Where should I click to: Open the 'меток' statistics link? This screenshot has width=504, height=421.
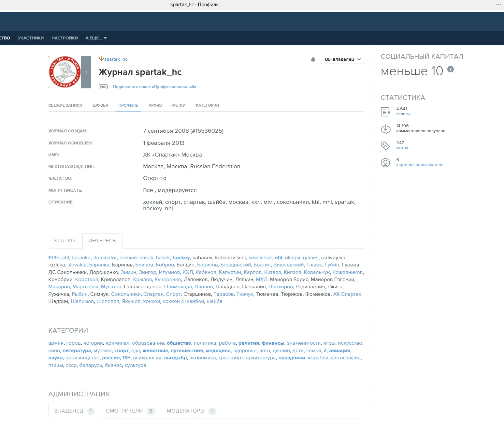pyautogui.click(x=402, y=148)
